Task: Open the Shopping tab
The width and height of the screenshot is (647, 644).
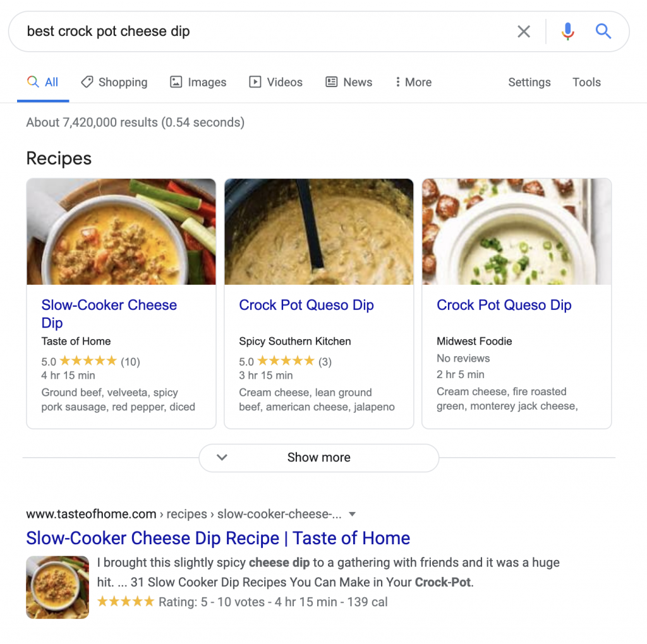Action: [x=114, y=82]
